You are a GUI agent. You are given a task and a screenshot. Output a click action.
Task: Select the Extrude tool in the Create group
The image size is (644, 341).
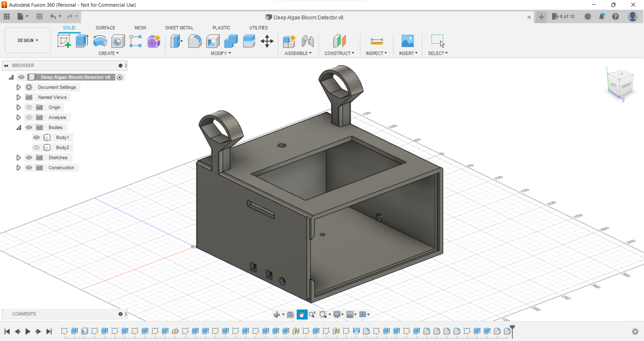(x=82, y=41)
